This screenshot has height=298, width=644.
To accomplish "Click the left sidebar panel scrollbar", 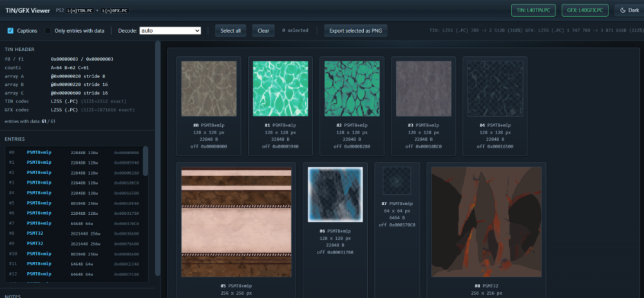I will (158, 159).
